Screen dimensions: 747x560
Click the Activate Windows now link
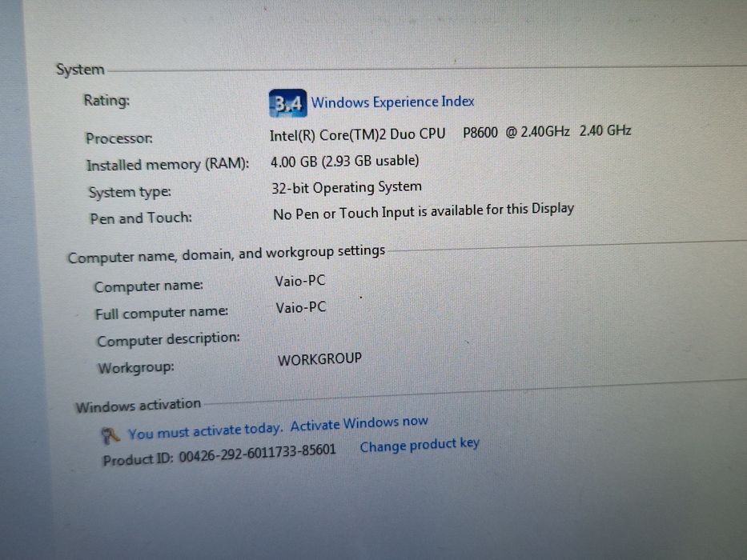click(x=359, y=423)
